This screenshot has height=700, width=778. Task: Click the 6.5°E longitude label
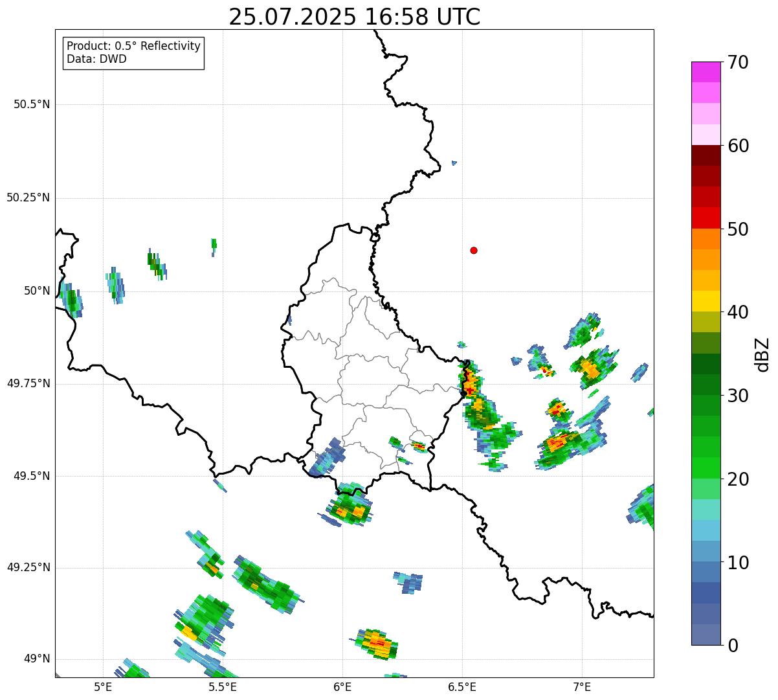[x=462, y=686]
